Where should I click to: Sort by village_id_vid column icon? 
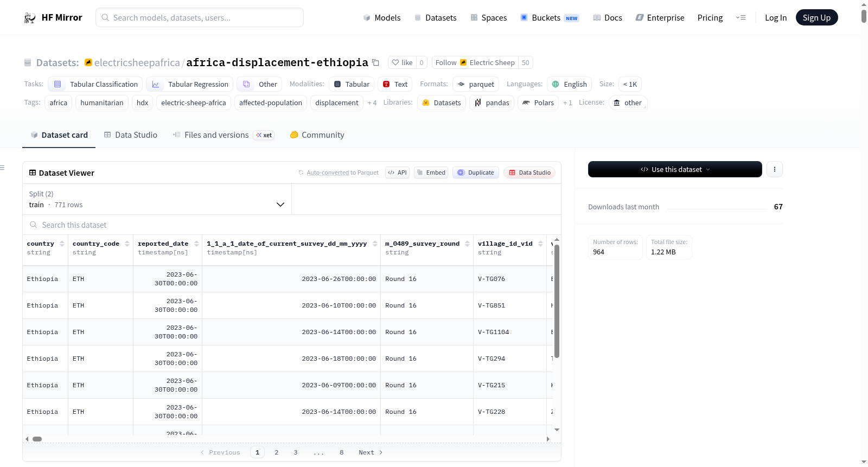coord(540,244)
